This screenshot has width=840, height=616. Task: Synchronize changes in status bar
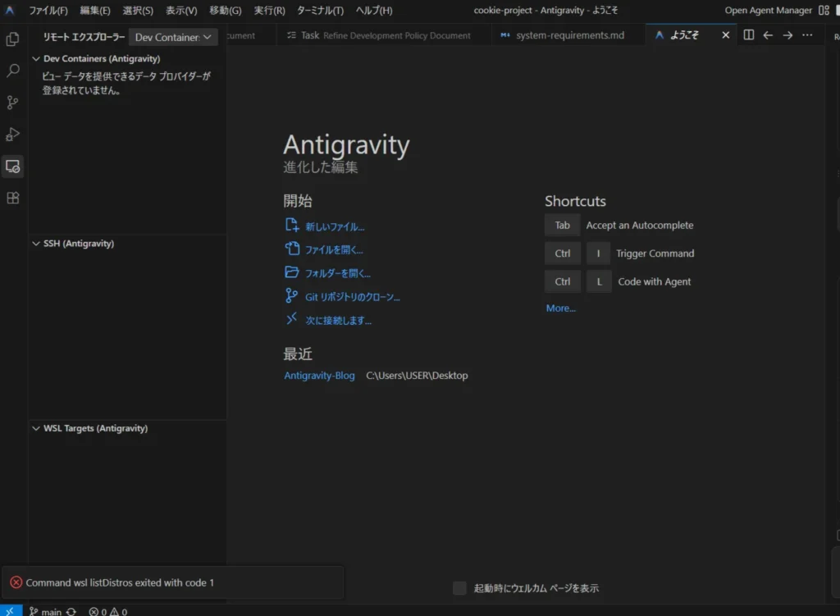click(71, 611)
